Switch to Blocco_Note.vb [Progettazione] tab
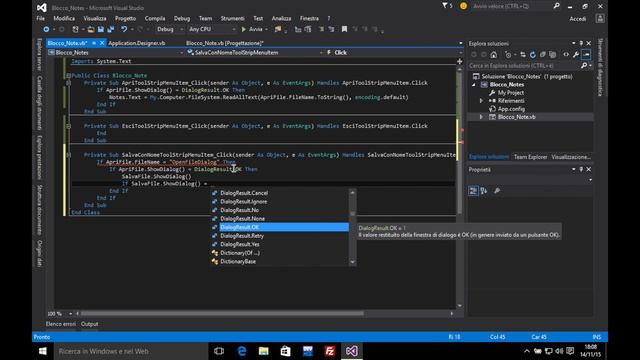 tap(225, 43)
